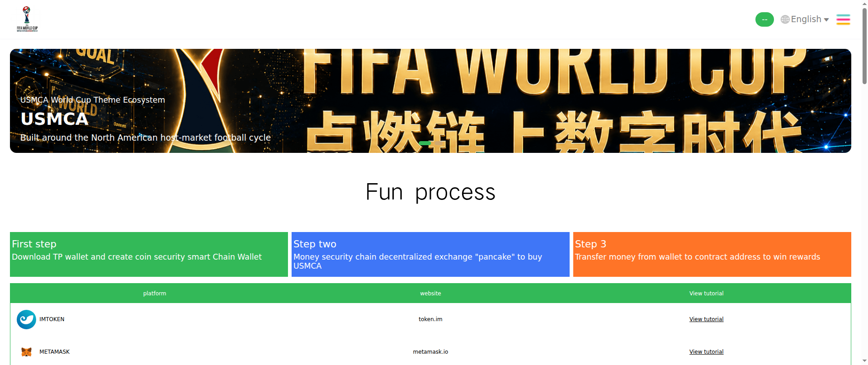Screen dimensions: 868x365
Task: Open the hamburger menu icon
Action: coord(843,19)
